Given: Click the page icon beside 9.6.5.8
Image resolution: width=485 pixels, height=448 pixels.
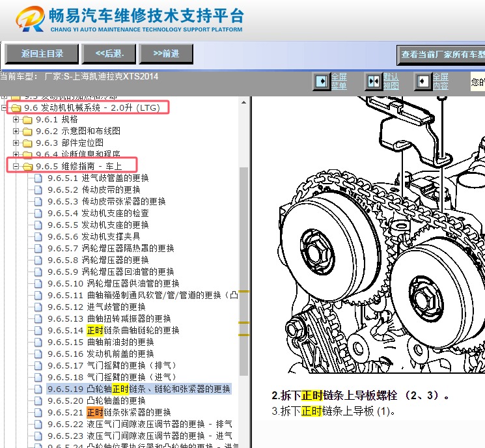Looking at the screenshot, I should pyautogui.click(x=38, y=260).
